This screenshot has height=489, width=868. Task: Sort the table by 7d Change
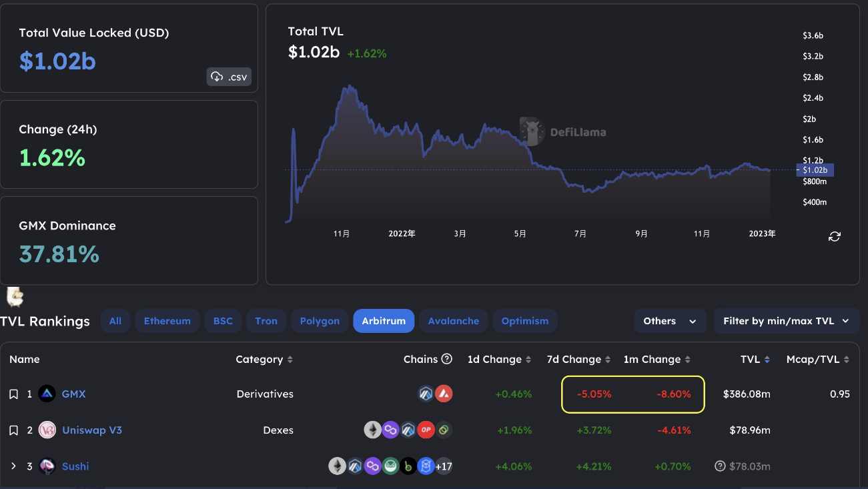coord(578,360)
